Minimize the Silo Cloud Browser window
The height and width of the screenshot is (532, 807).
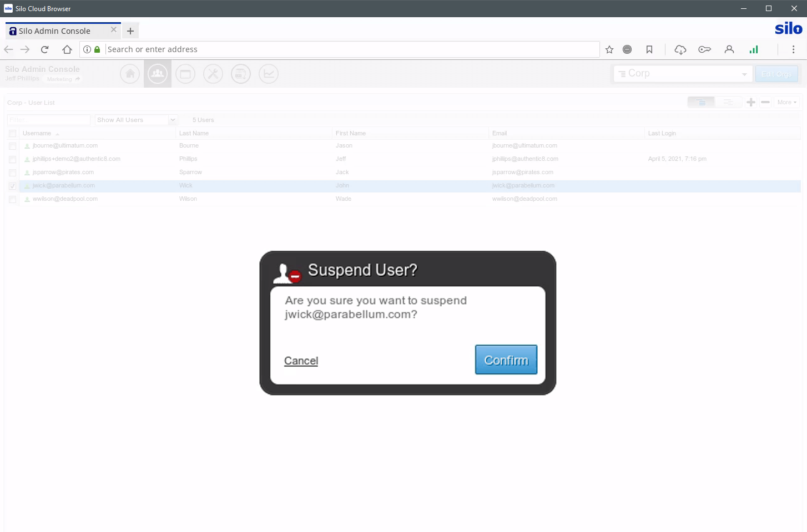point(744,8)
